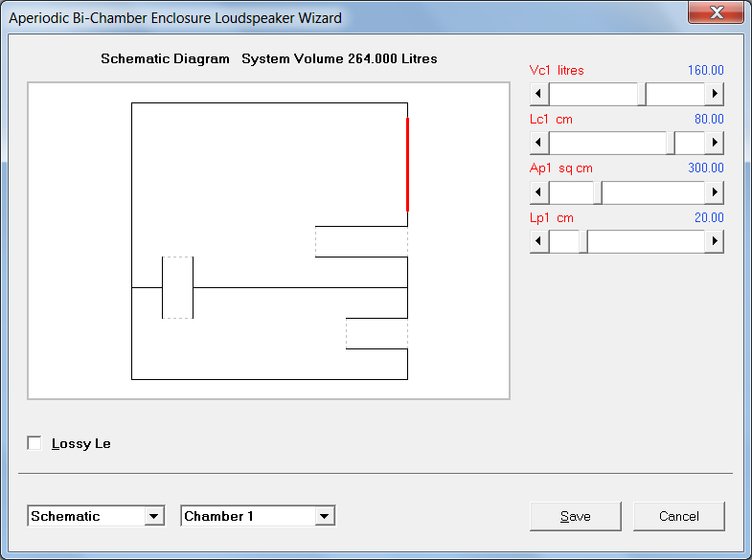
Task: Click the Lc1 value 80.00
Action: click(x=709, y=119)
